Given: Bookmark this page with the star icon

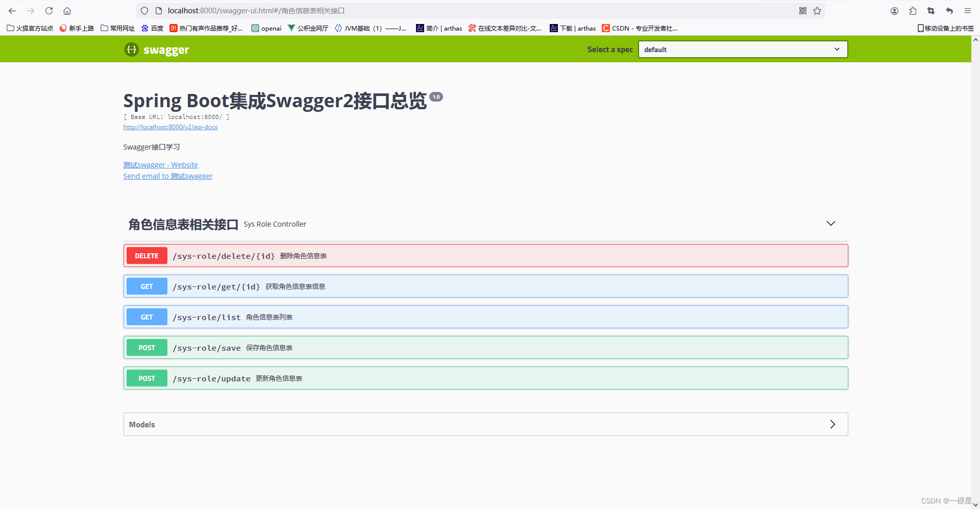Looking at the screenshot, I should point(817,11).
